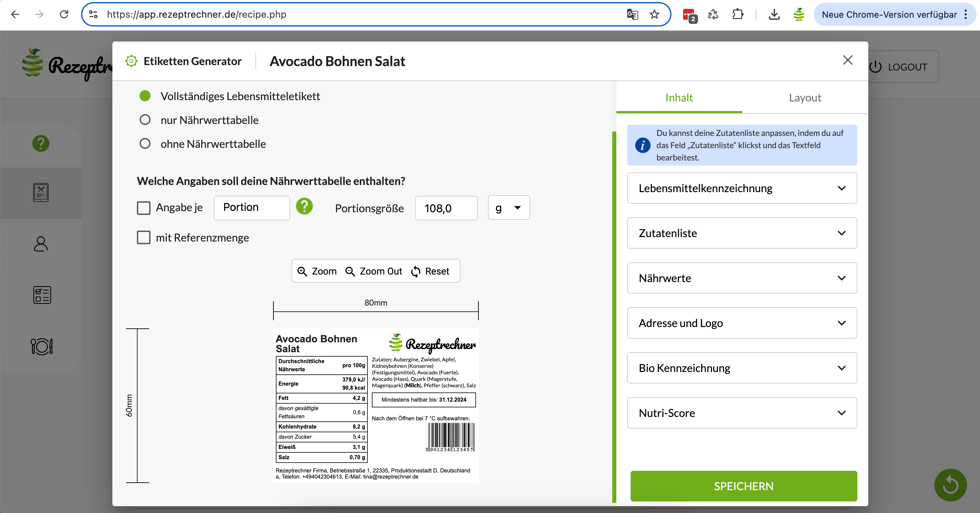This screenshot has width=980, height=513.
Task: Click the Avocado Bohnen Salat dialog title
Action: tap(337, 61)
